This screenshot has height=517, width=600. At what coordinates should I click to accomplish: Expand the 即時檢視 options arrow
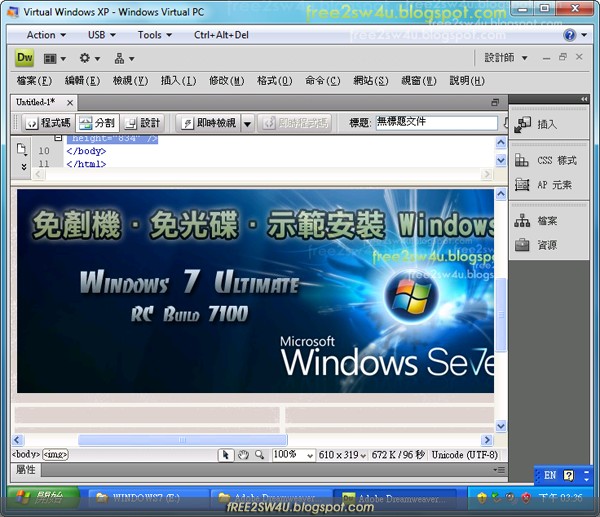[x=247, y=124]
